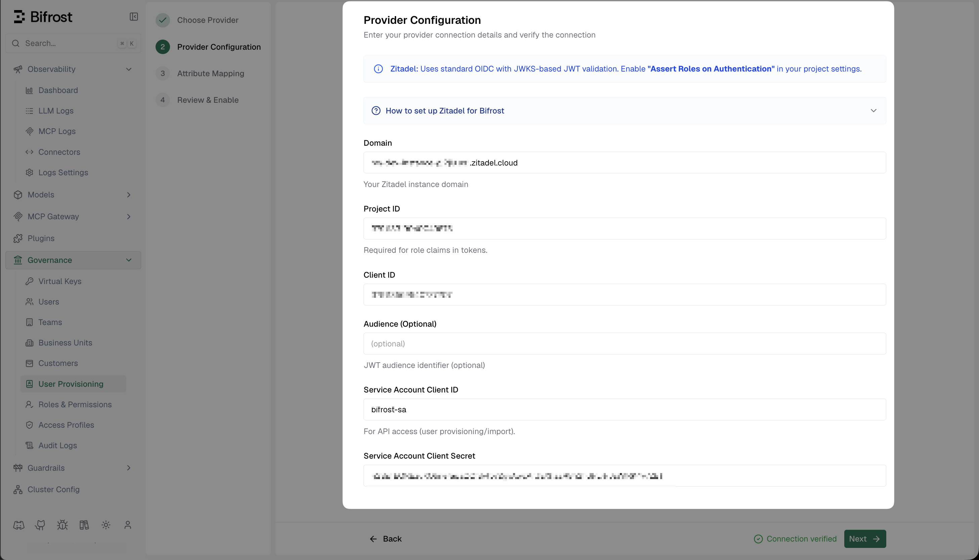Expand How to set up Zitadel chevron
Image resolution: width=979 pixels, height=560 pixels.
click(874, 111)
